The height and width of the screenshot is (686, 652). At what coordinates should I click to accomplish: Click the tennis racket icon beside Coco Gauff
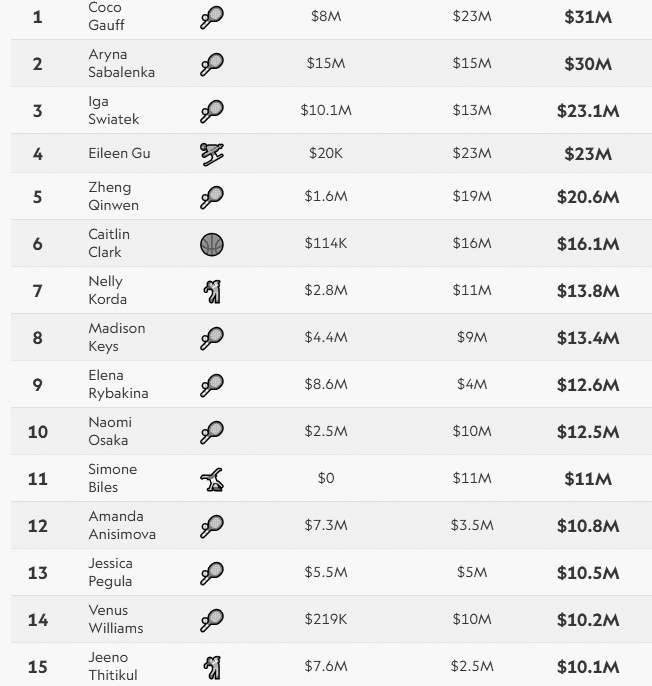tap(211, 17)
